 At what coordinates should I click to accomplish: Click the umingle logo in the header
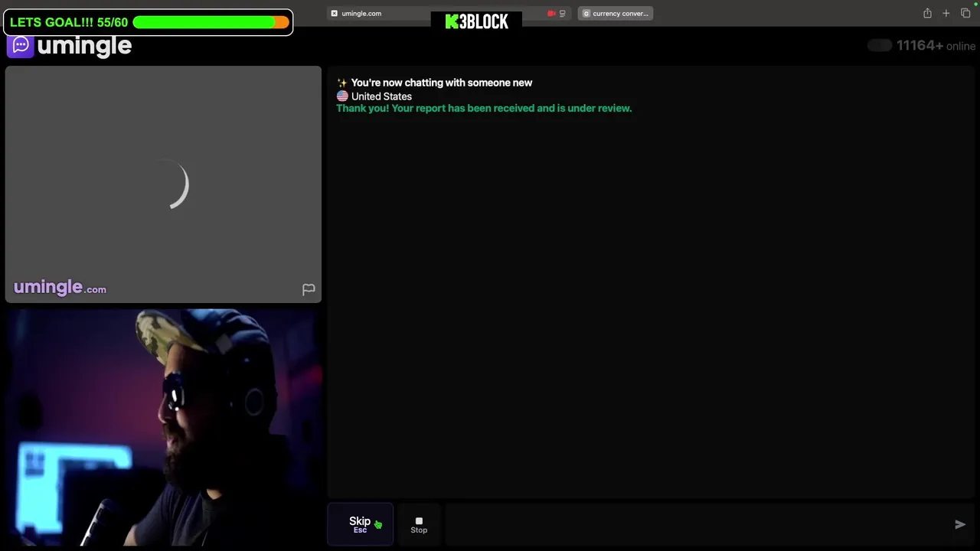click(x=70, y=46)
